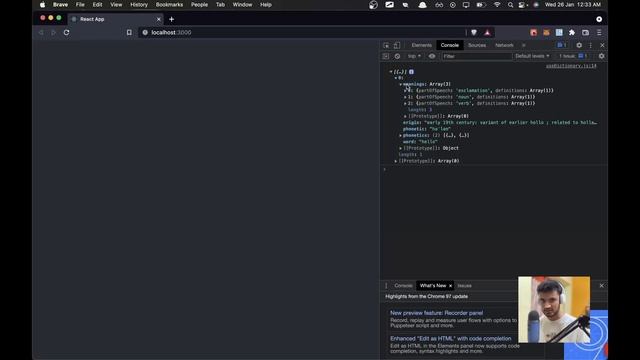Collapse the '0:' object entry
The height and width of the screenshot is (360, 640).
pyautogui.click(x=396, y=78)
